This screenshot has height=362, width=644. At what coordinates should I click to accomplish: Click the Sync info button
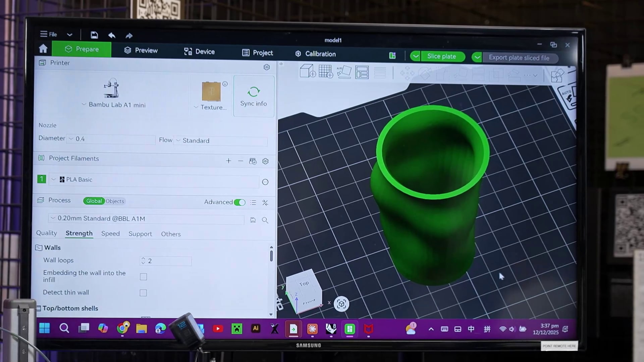click(x=254, y=96)
